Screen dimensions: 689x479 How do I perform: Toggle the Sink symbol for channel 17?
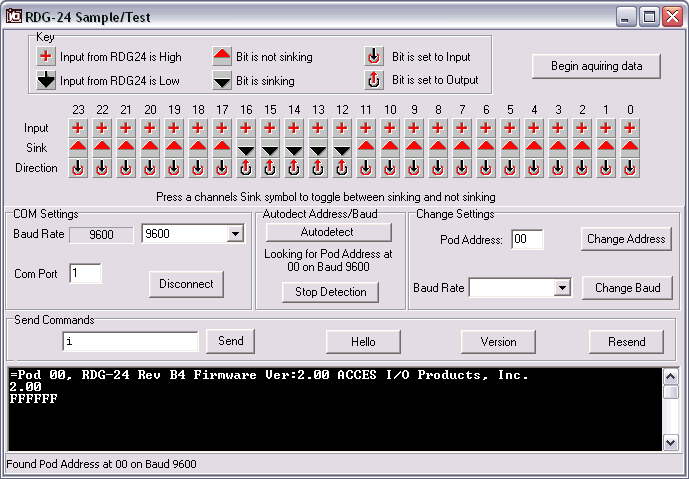pyautogui.click(x=222, y=148)
